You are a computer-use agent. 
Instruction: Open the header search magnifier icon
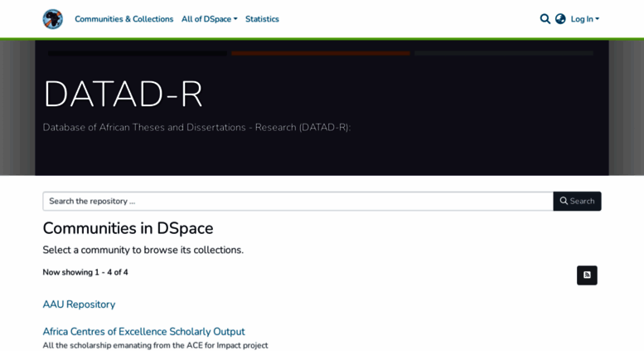pos(545,19)
